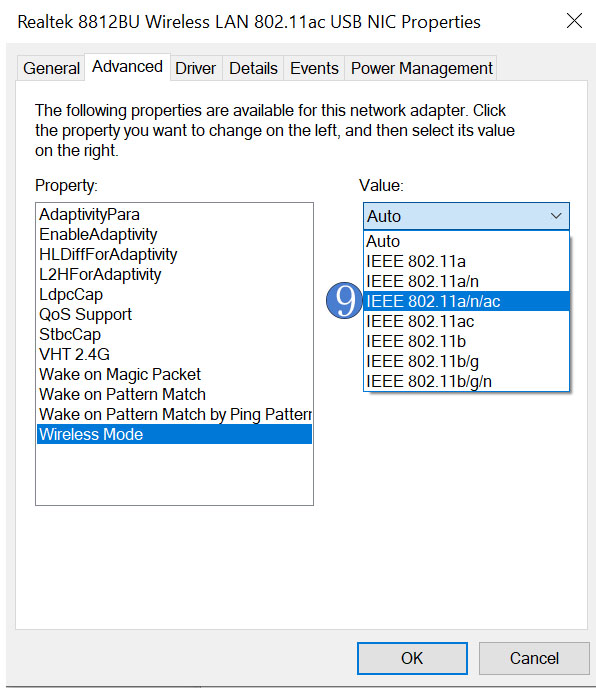Go to the Details tab

point(253,68)
